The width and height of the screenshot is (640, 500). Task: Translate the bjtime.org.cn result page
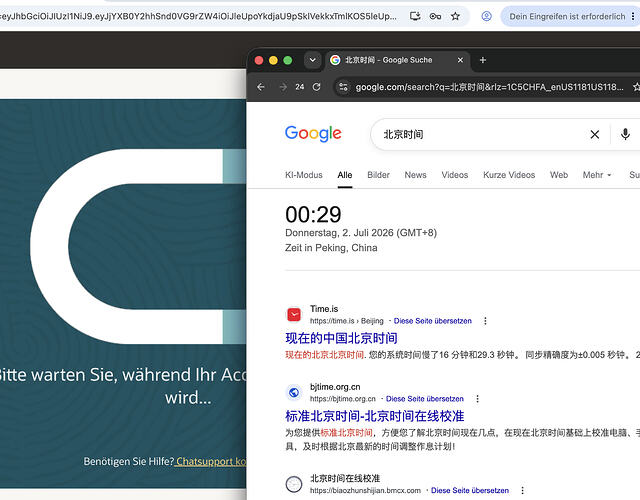click(x=425, y=399)
